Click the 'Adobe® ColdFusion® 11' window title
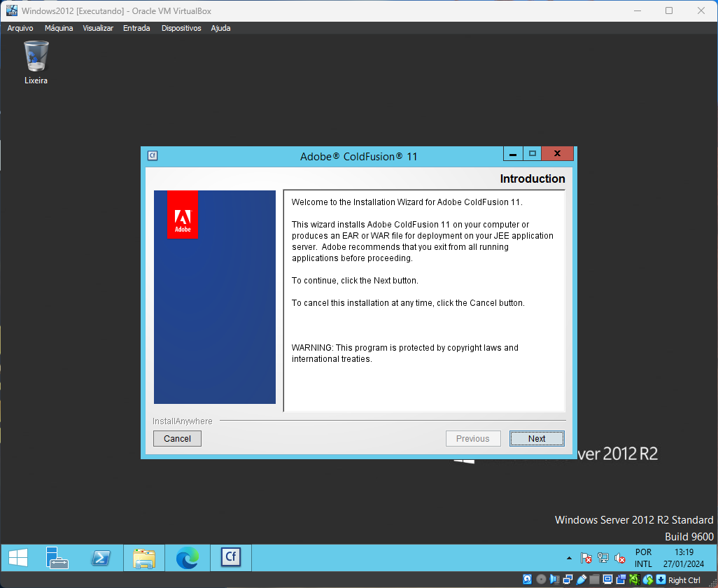This screenshot has height=588, width=718. tap(358, 157)
